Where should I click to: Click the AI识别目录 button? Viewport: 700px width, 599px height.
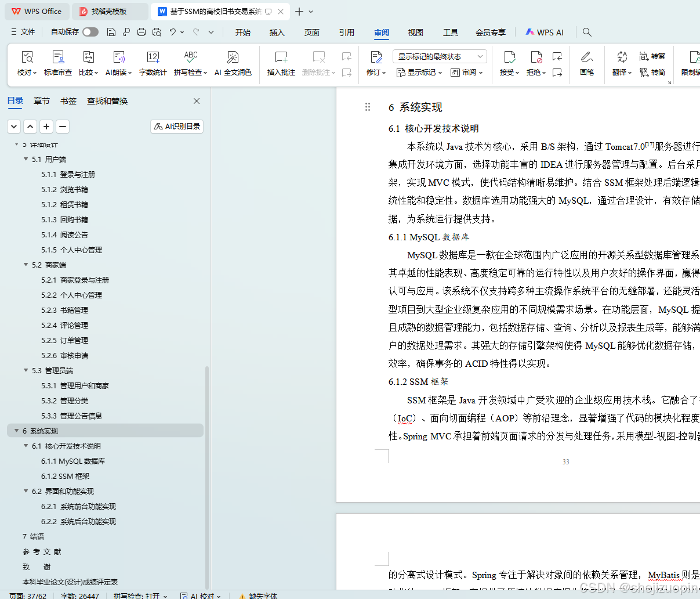pos(177,126)
